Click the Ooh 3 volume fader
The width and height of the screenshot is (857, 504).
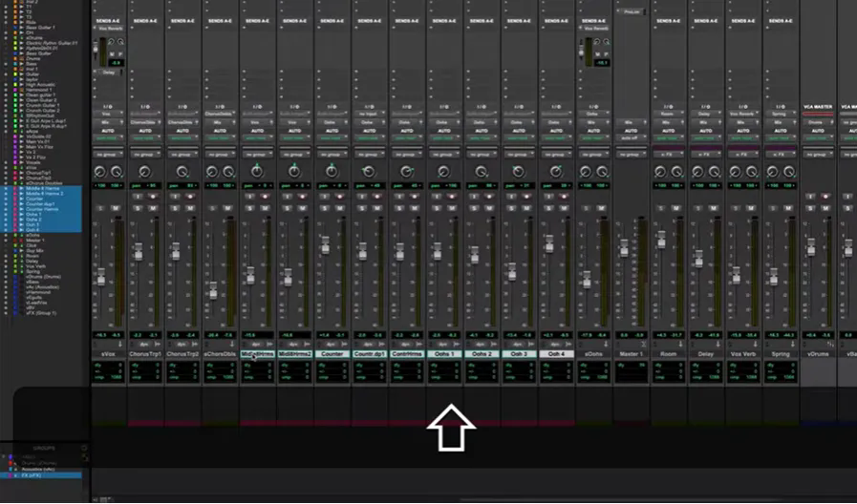coord(511,271)
